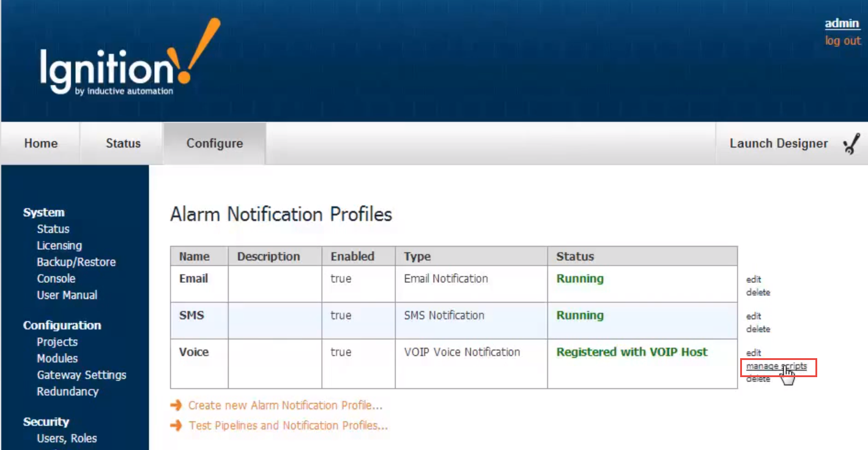Open Gateway Settings in Configuration section
Viewport: 868px width, 450px height.
point(81,375)
